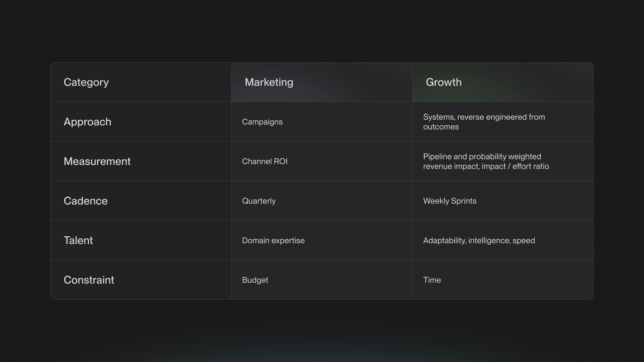Image resolution: width=644 pixels, height=362 pixels.
Task: Click the Talent row label
Action: (78, 240)
